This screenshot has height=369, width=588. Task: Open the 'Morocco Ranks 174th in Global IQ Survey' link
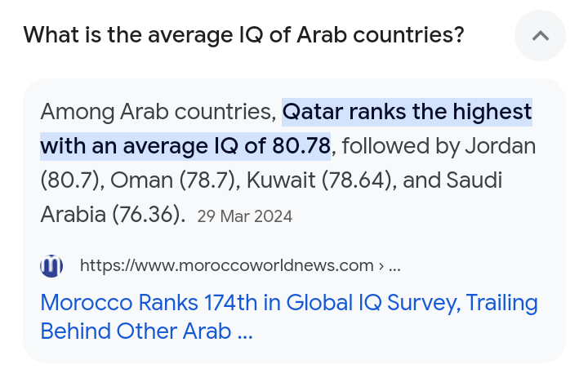point(288,303)
